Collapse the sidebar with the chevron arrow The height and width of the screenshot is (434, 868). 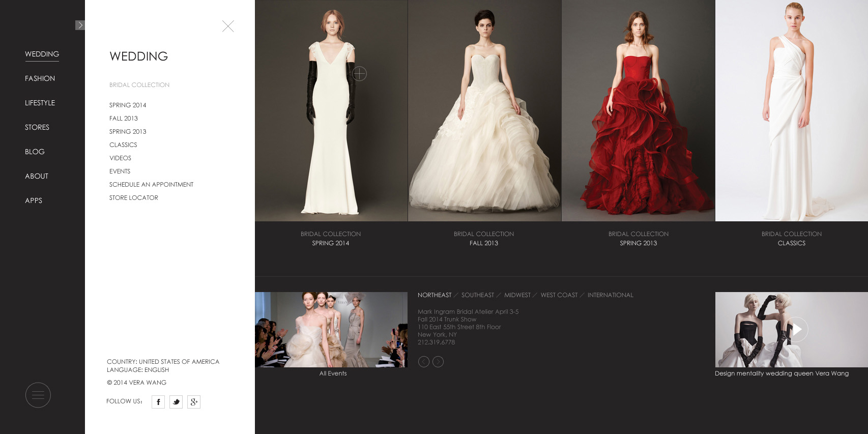tap(80, 25)
